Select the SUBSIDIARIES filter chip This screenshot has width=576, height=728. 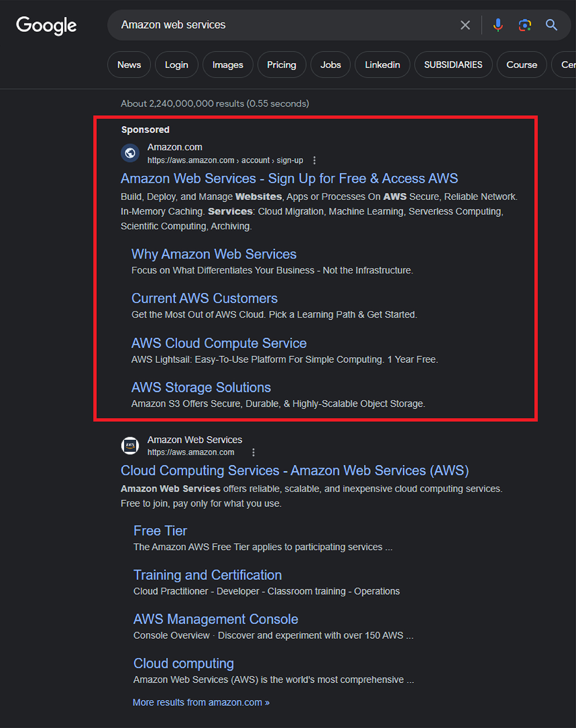coord(453,64)
